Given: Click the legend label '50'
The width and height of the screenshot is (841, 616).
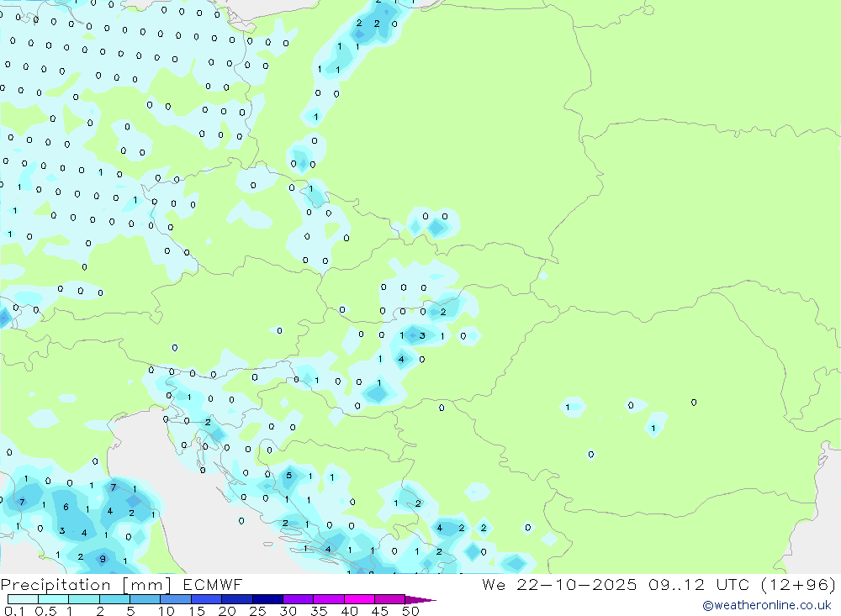Looking at the screenshot, I should pos(411,611).
